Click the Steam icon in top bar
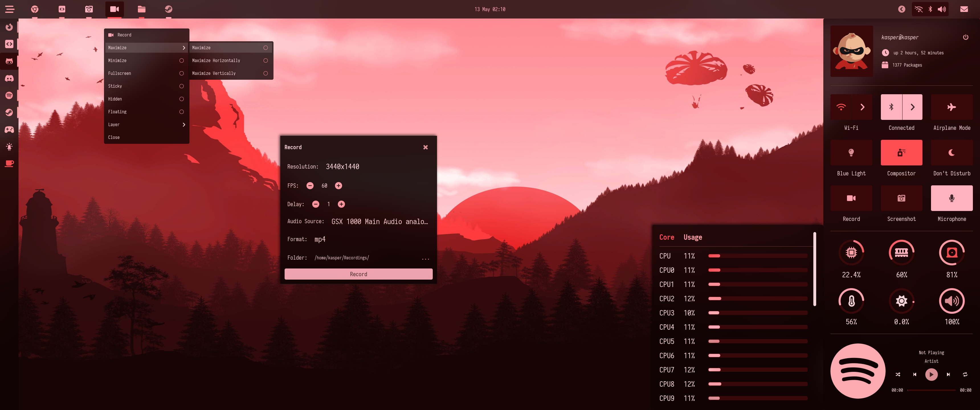 tap(169, 9)
